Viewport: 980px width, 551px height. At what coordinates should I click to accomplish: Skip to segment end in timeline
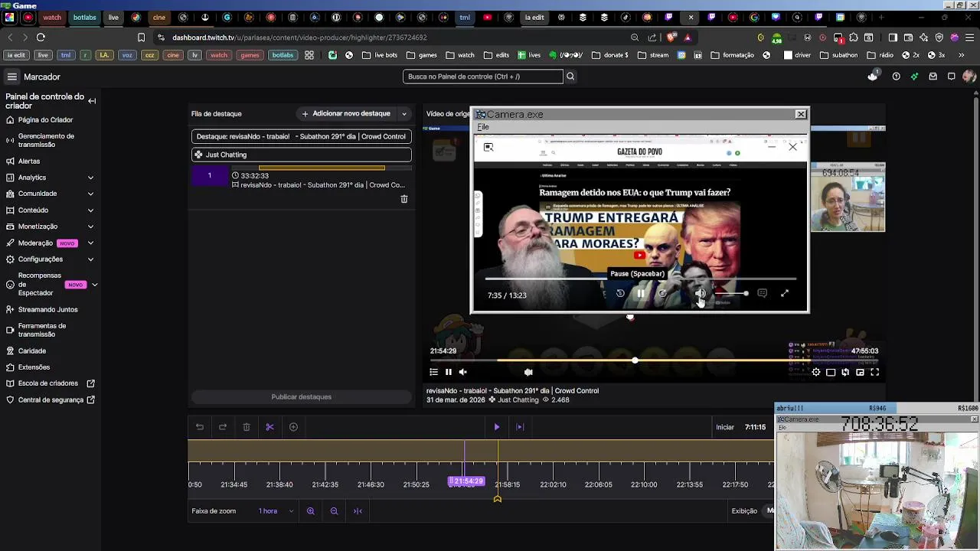point(520,427)
